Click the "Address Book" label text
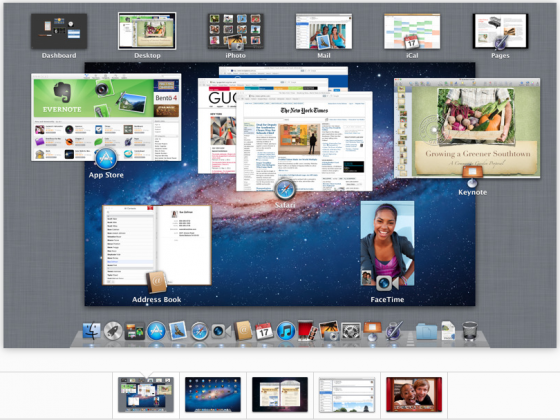Screen dimensions: 560x420 coord(156,299)
